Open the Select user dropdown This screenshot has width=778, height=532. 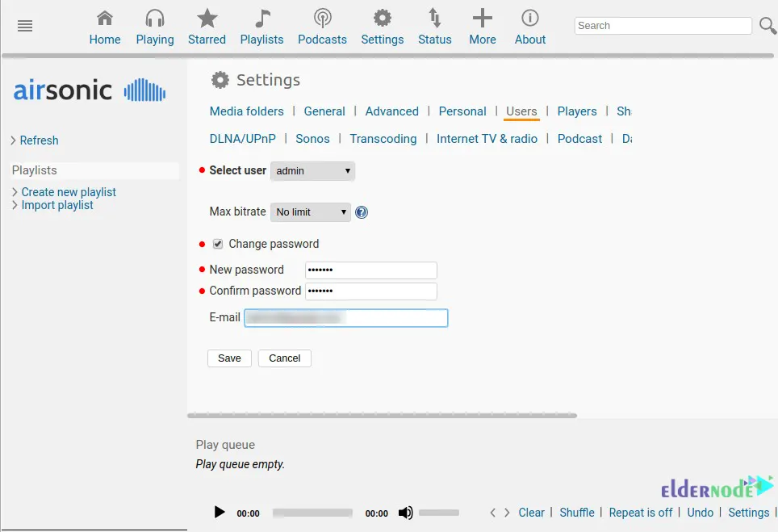click(x=312, y=171)
